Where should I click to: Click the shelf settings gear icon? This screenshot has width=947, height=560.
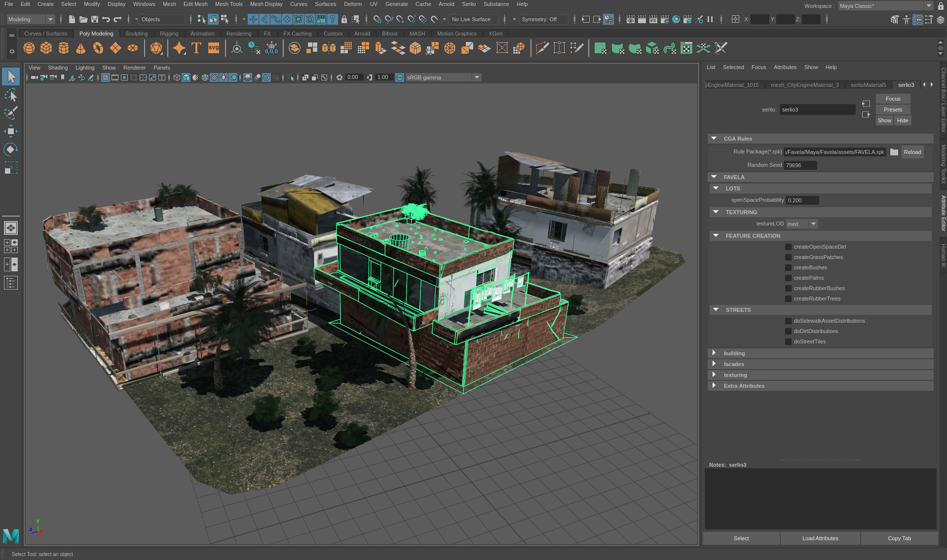point(12,51)
